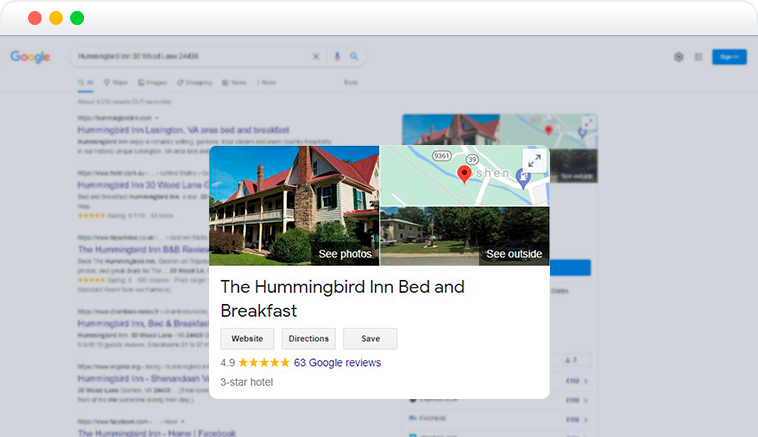This screenshot has width=758, height=437.
Task: Open Hummingbird Inn, Bed & Breakfast result
Action: (x=143, y=323)
